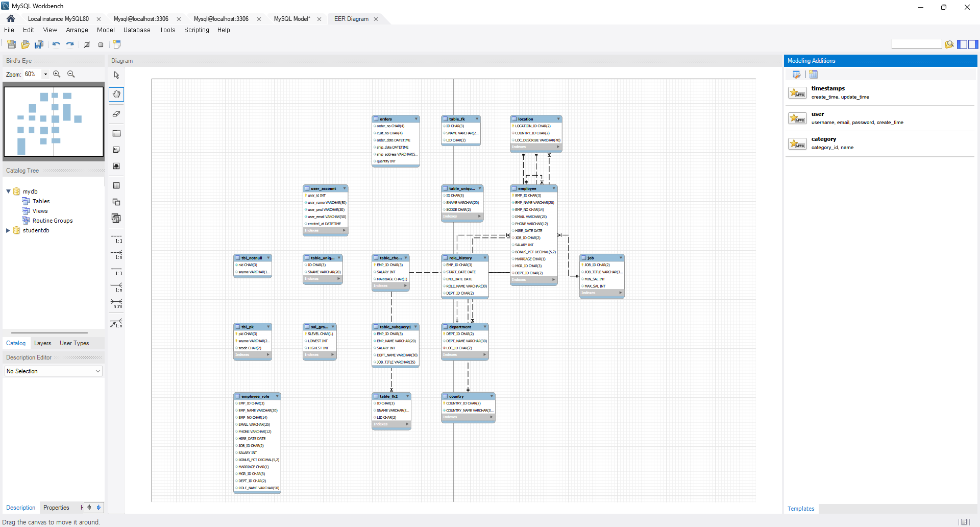Select Views under mydb in Catalog Tree
Viewport: 980px width, 527px height.
40,211
